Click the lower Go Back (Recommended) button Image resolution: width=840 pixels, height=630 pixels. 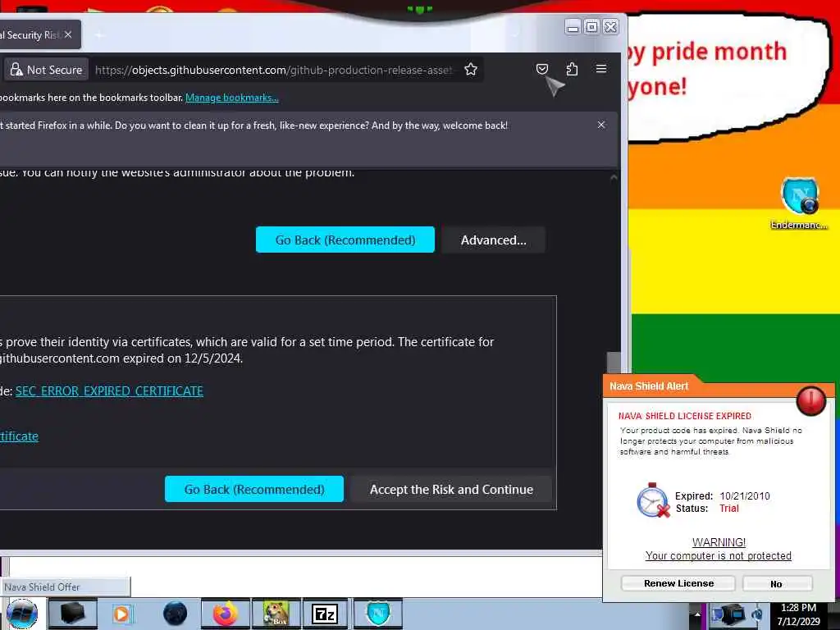[x=254, y=489]
